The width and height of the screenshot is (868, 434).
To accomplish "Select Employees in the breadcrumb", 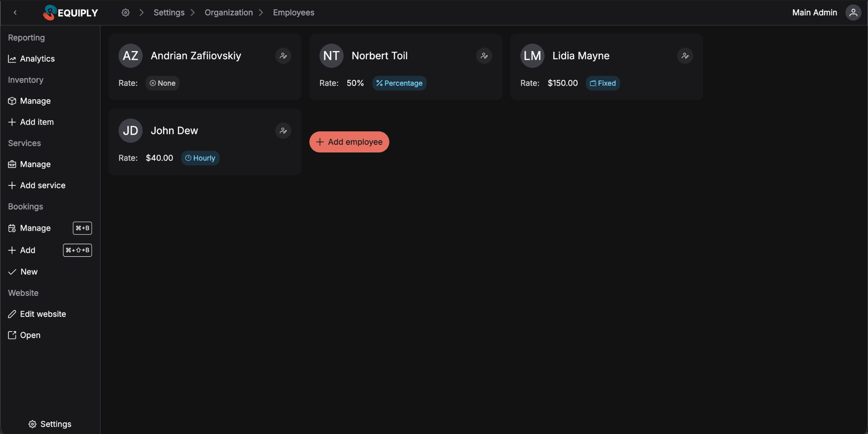I will point(293,13).
